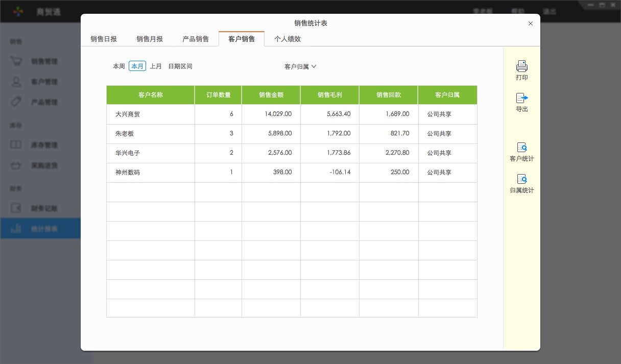
Task: Switch period filter to 本周
Action: pyautogui.click(x=118, y=66)
